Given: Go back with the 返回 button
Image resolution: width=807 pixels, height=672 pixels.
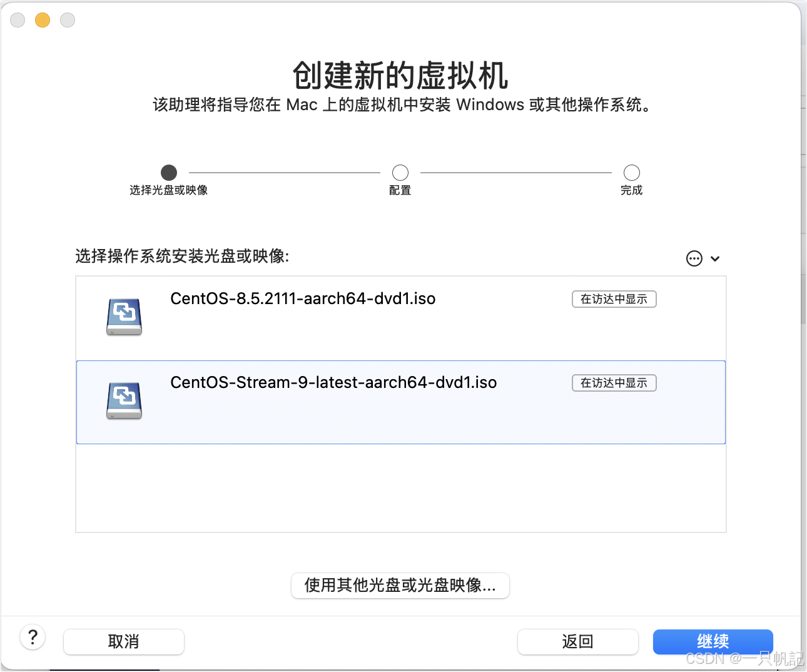Looking at the screenshot, I should coord(578,641).
